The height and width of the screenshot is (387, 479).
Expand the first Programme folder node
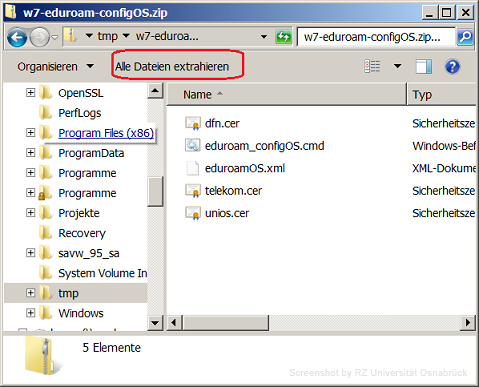click(30, 172)
